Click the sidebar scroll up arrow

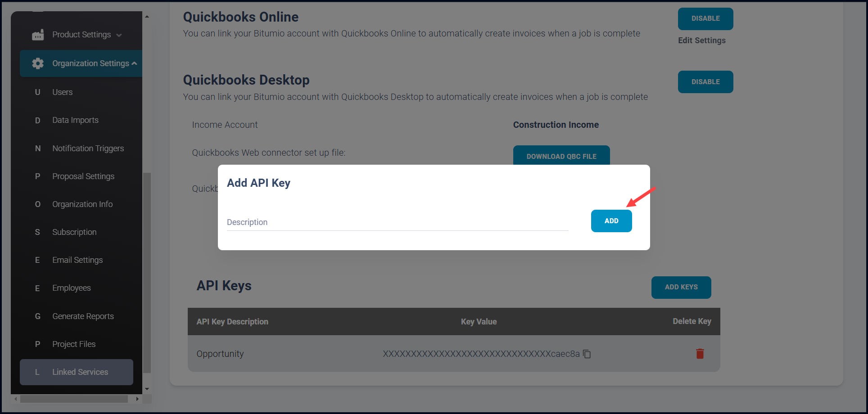[x=147, y=16]
